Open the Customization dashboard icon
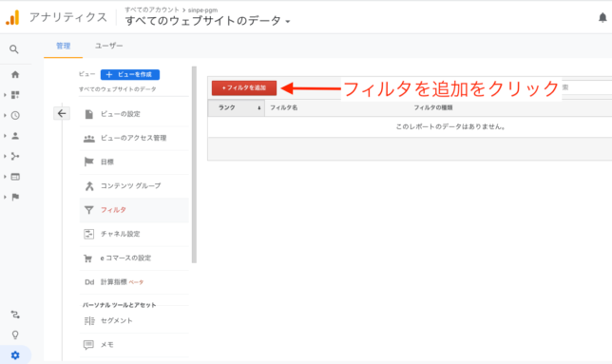The height and width of the screenshot is (364, 612). coord(15,95)
